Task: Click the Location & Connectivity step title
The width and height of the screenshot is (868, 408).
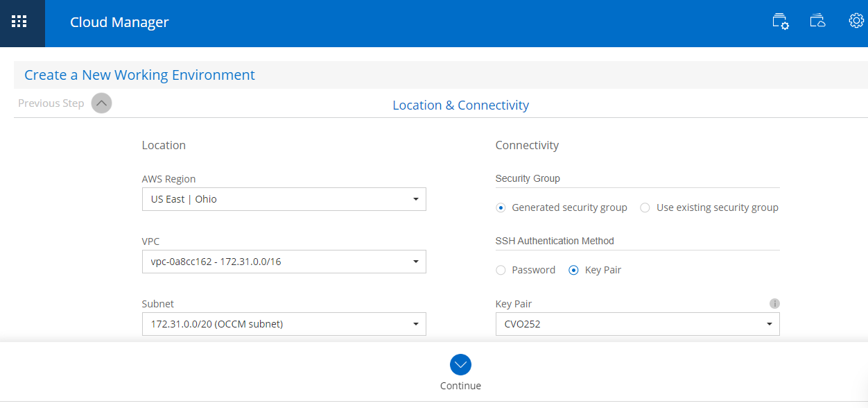Action: [x=460, y=105]
